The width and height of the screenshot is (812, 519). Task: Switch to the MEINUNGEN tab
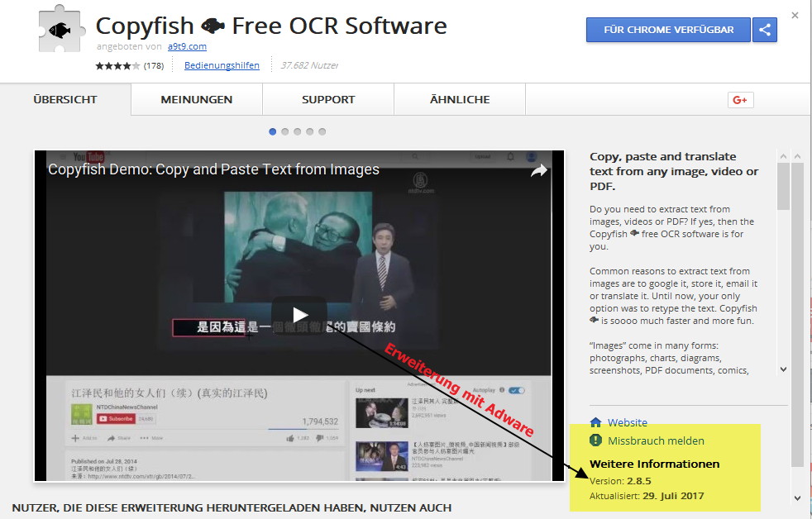(x=197, y=99)
